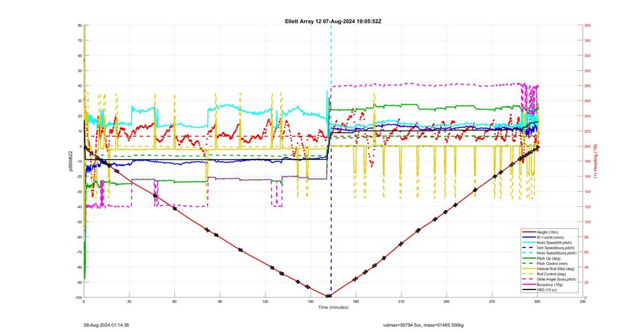The width and height of the screenshot is (644, 334).
Task: Click the right heading axis tick "360"
Action: coord(588,25)
